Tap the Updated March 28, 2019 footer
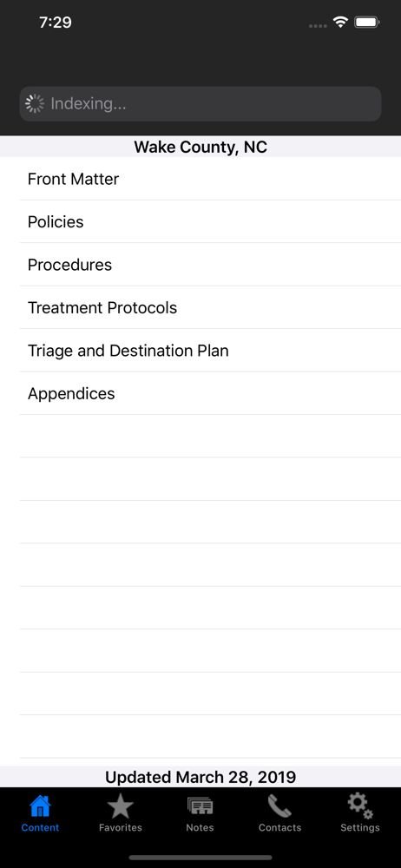401x868 pixels. [x=200, y=777]
